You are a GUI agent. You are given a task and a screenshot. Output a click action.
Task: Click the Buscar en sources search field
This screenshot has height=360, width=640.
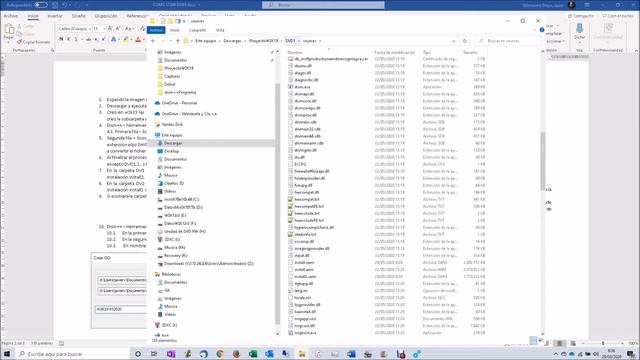tap(509, 41)
